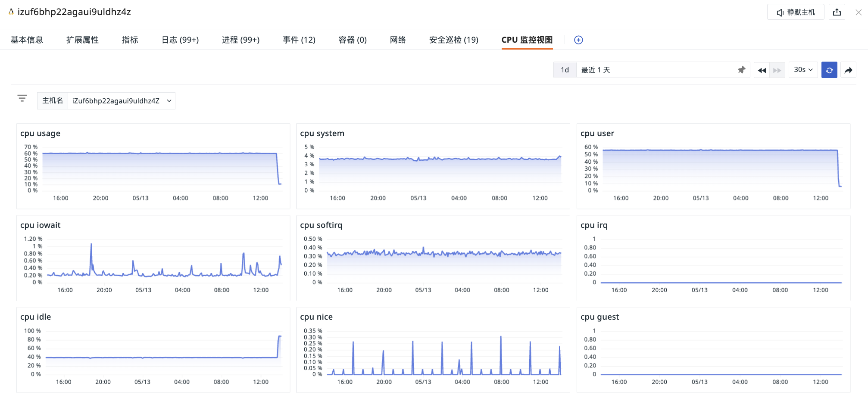Step back to previous time range
Viewport: 868px width, 411px height.
762,70
